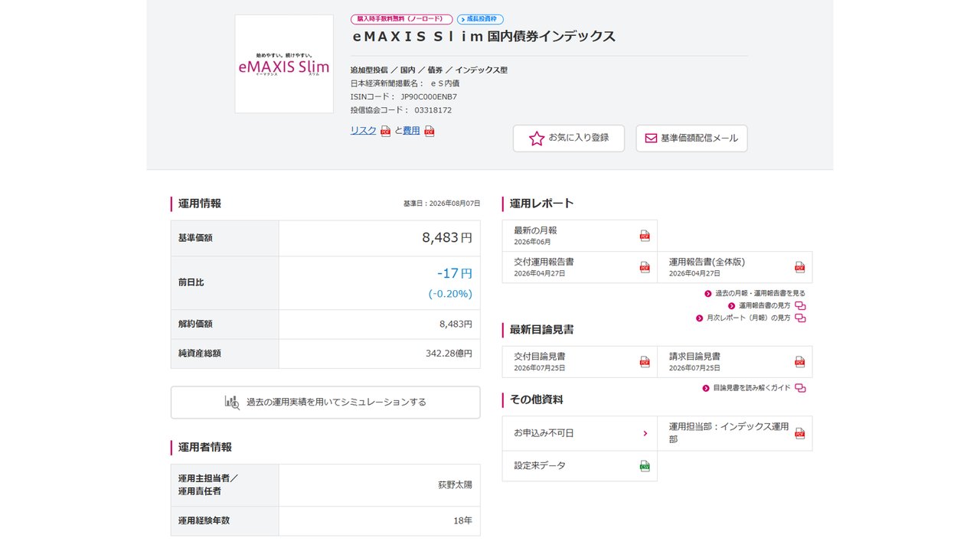This screenshot has height=551, width=980.
Task: Open the 請求目論見書 cell text
Action: tap(694, 357)
